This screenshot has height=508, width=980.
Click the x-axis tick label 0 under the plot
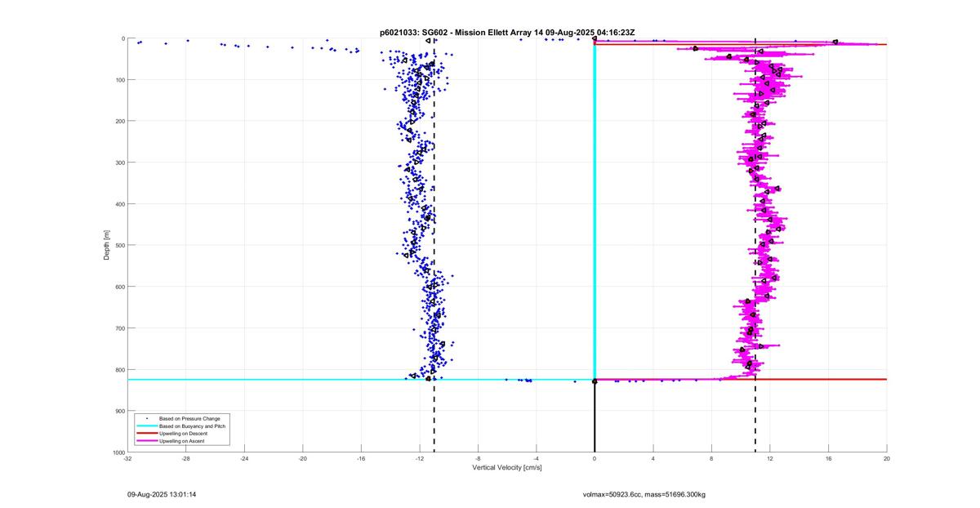tap(595, 458)
